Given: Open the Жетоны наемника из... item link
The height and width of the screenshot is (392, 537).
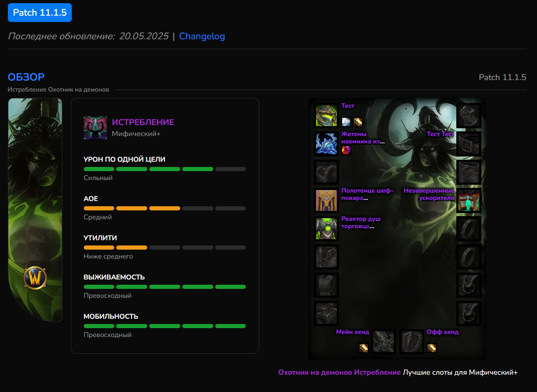Looking at the screenshot, I should pyautogui.click(x=363, y=138).
